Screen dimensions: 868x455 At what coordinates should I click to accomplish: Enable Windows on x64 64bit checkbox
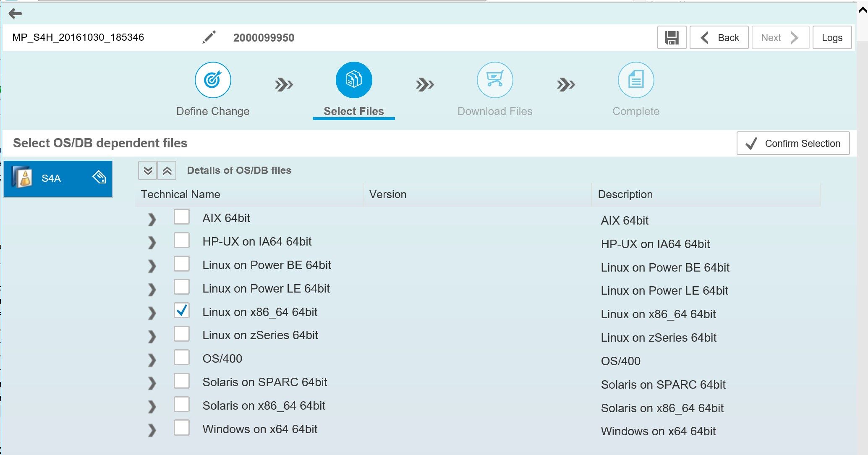(182, 428)
